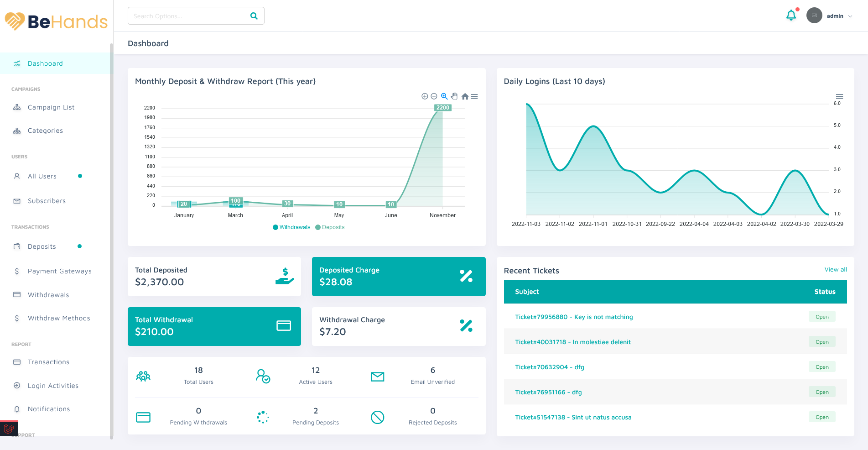
Task: Open Ticket#40031718 In molestiae delenit
Action: (573, 342)
